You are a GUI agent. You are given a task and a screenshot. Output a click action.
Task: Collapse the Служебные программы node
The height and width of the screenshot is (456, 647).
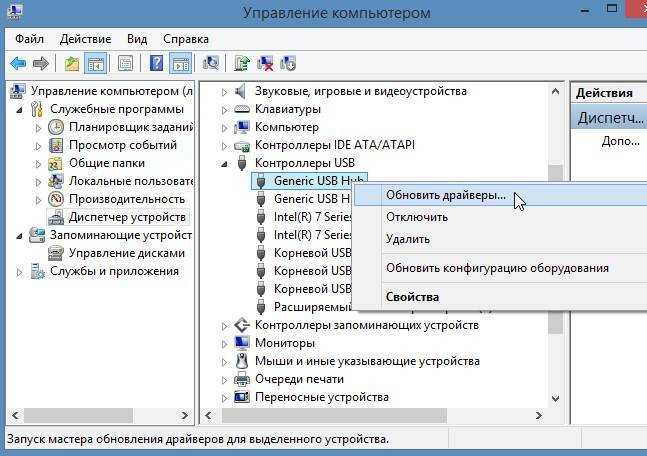pyautogui.click(x=19, y=110)
